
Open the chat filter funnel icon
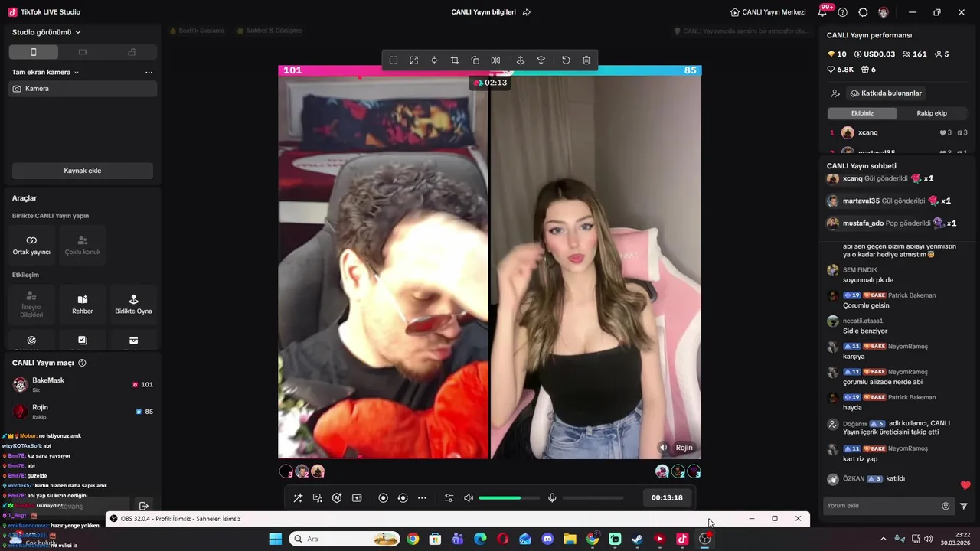pos(964,506)
